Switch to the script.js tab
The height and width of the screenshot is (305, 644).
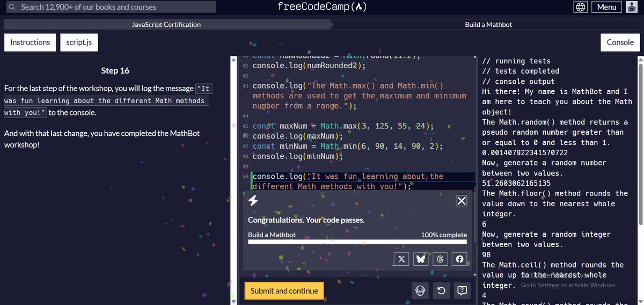tap(79, 42)
